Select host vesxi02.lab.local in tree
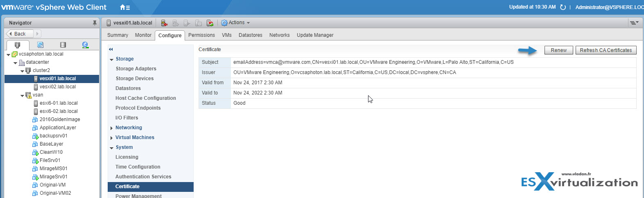Screen dimensions: 644x198 click(x=58, y=87)
